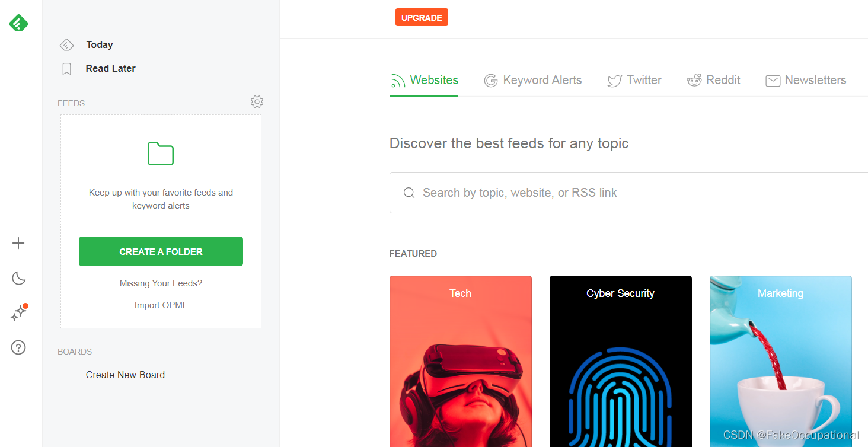Focus the search by topic field

[x=628, y=193]
